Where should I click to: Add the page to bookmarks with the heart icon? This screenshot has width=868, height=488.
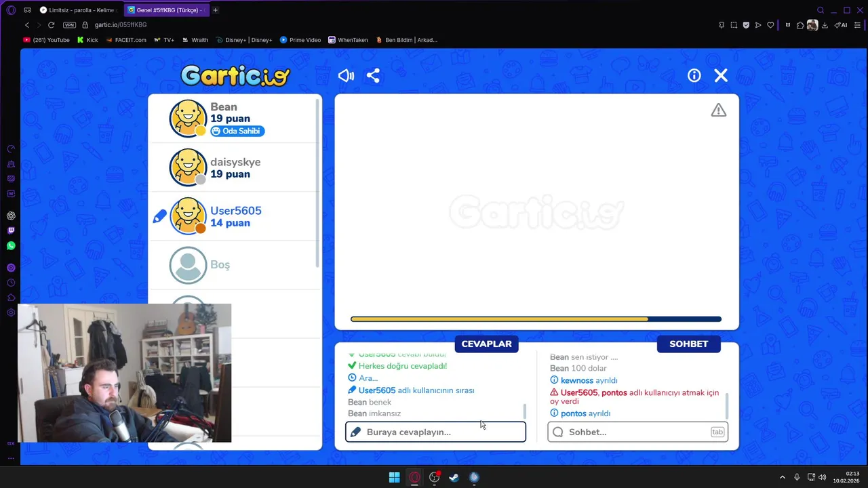(770, 25)
